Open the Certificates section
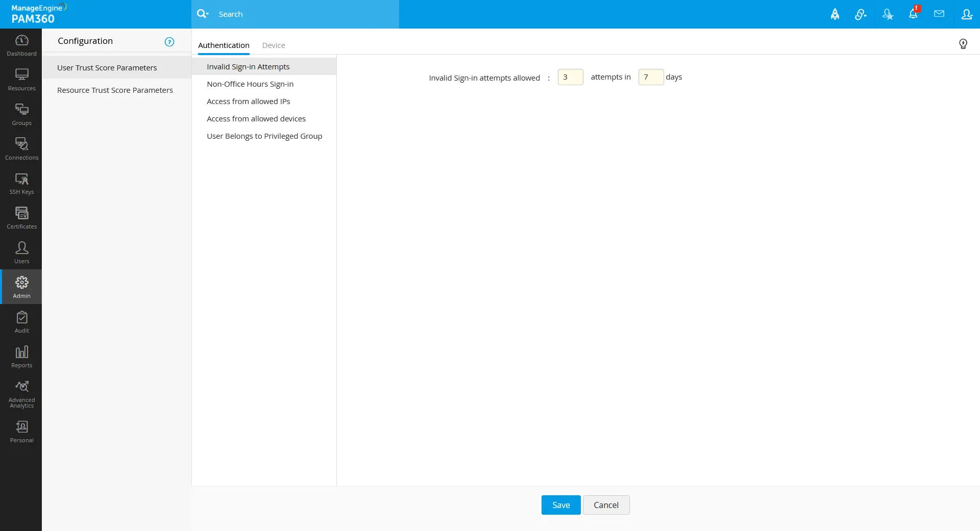This screenshot has height=531, width=980. coord(21,219)
